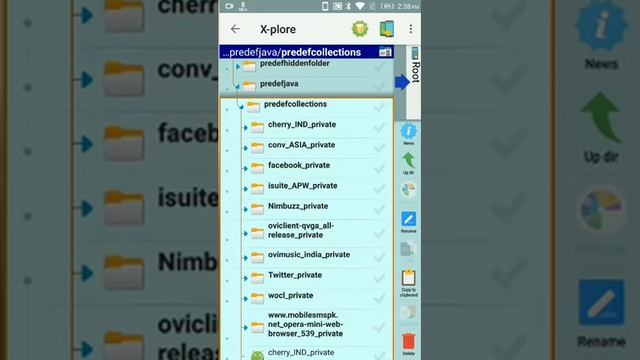Tap the icon at path bar's right end
The width and height of the screenshot is (640, 360).
pos(385,52)
